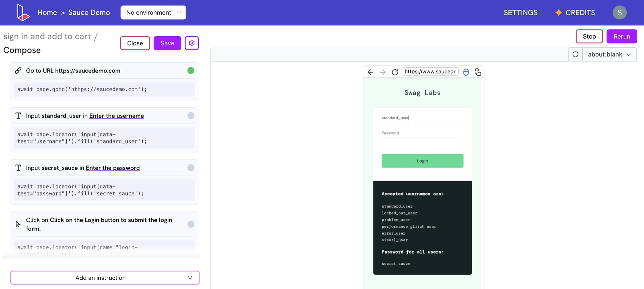644x289 pixels.
Task: Open the about:blank page selector
Action: point(609,54)
